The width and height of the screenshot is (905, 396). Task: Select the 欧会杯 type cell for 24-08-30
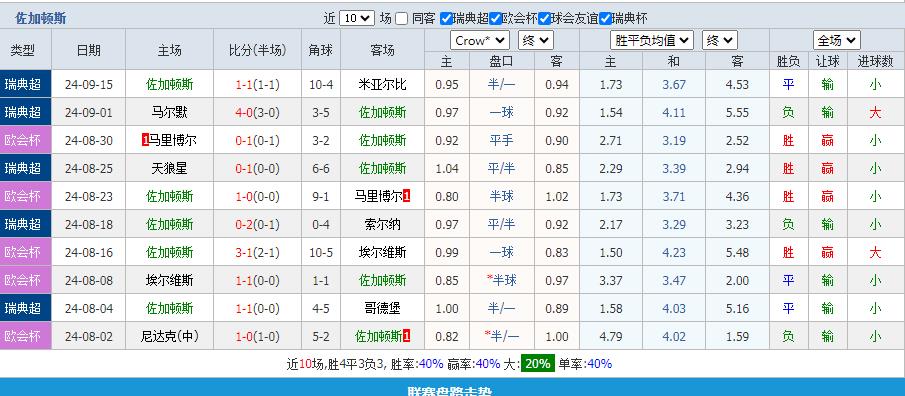click(25, 140)
